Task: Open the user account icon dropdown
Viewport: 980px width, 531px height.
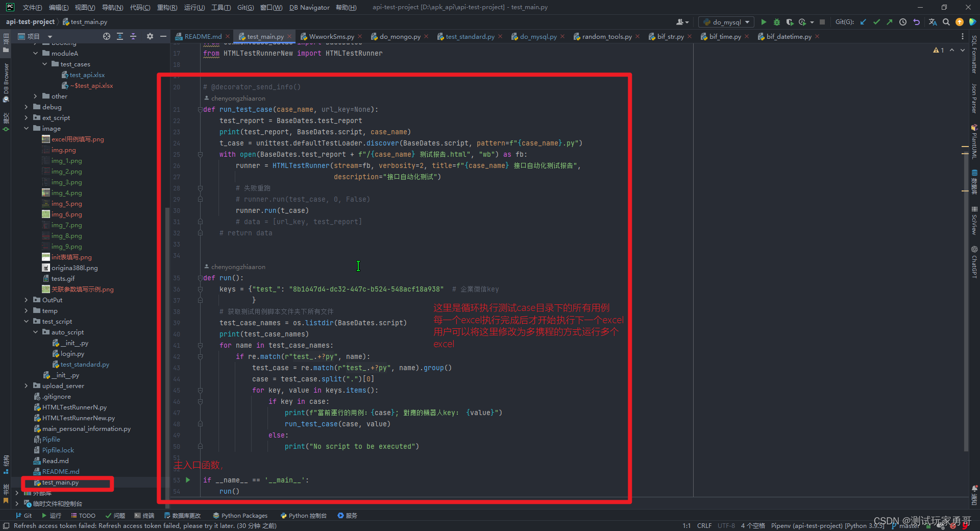Action: click(682, 22)
